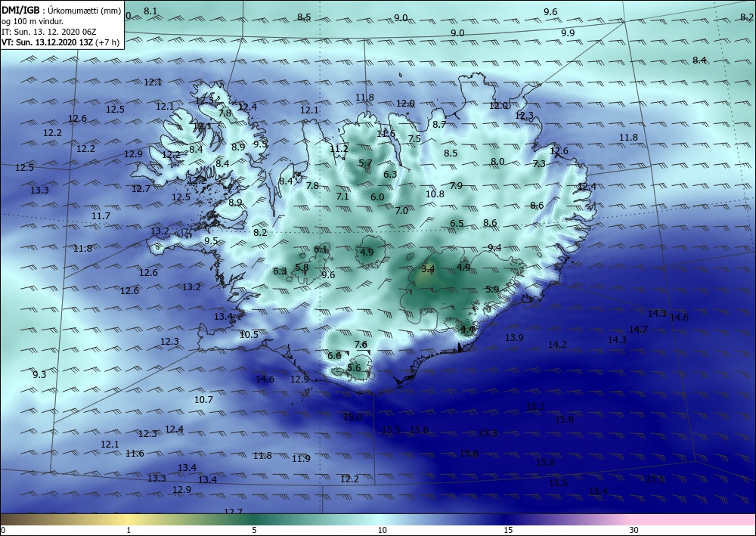This screenshot has width=756, height=536.
Task: Click the map value '6.0'
Action: [377, 197]
